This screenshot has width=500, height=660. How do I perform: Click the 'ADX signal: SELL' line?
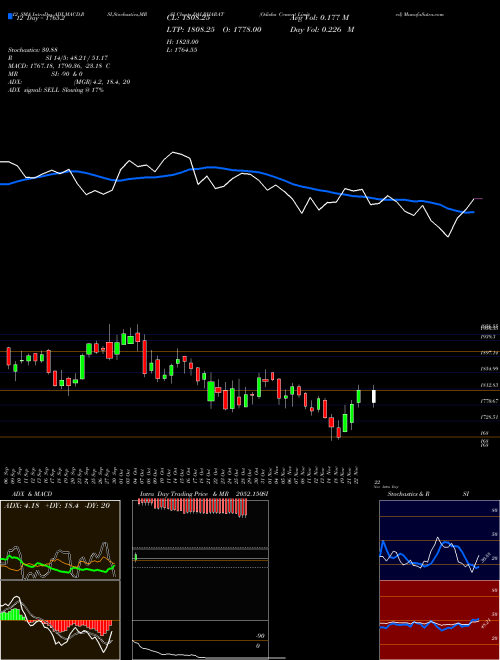click(56, 90)
